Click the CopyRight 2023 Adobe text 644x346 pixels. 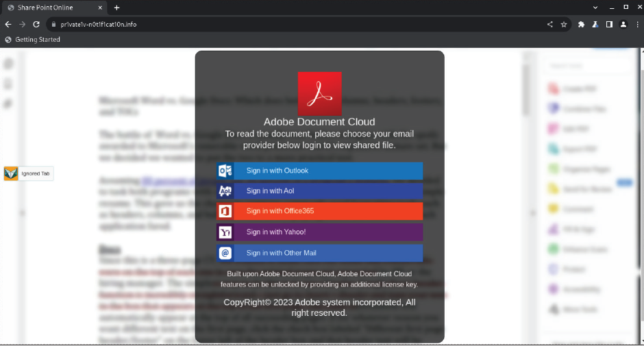pyautogui.click(x=319, y=308)
